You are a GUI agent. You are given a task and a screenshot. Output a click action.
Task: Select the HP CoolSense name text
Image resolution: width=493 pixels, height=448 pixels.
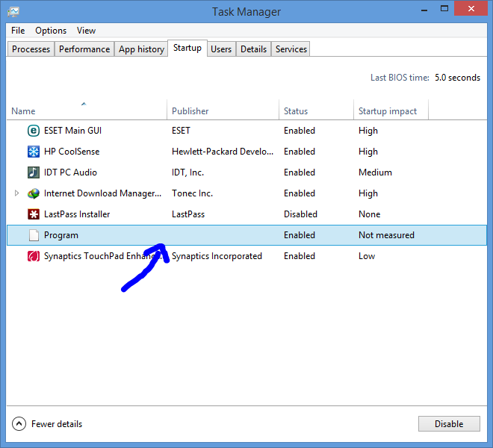(72, 152)
